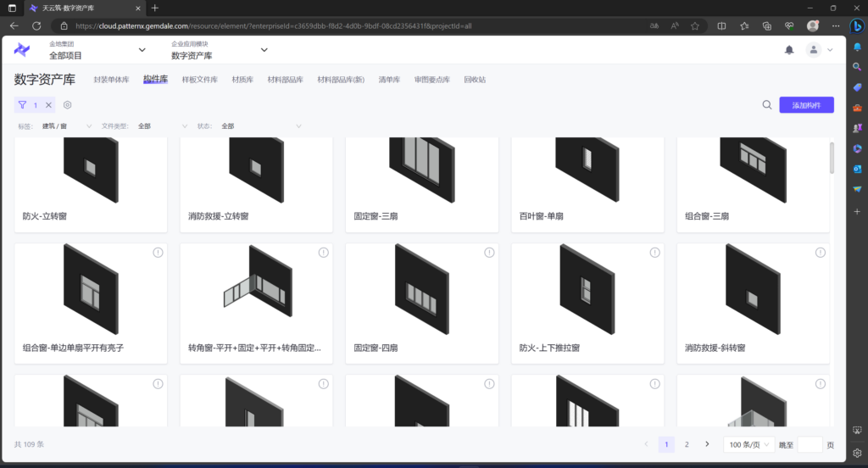Click the info icon on 消防救援-斜转窗 card

819,253
